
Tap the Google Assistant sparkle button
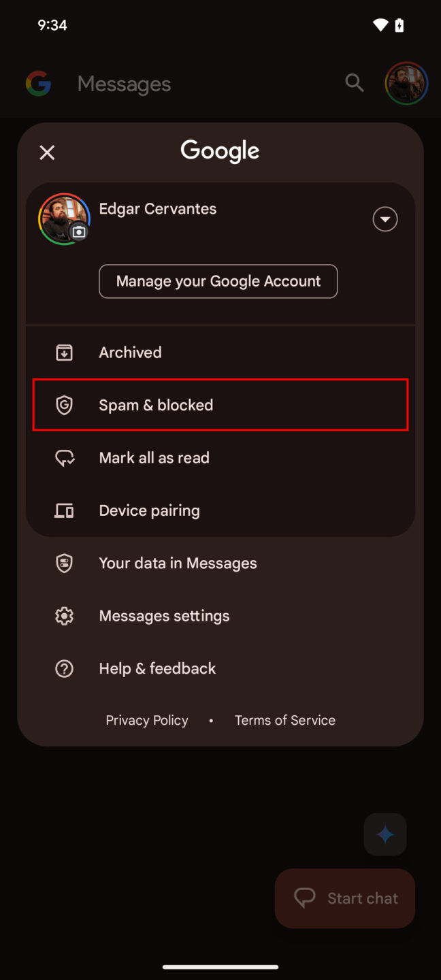(385, 834)
